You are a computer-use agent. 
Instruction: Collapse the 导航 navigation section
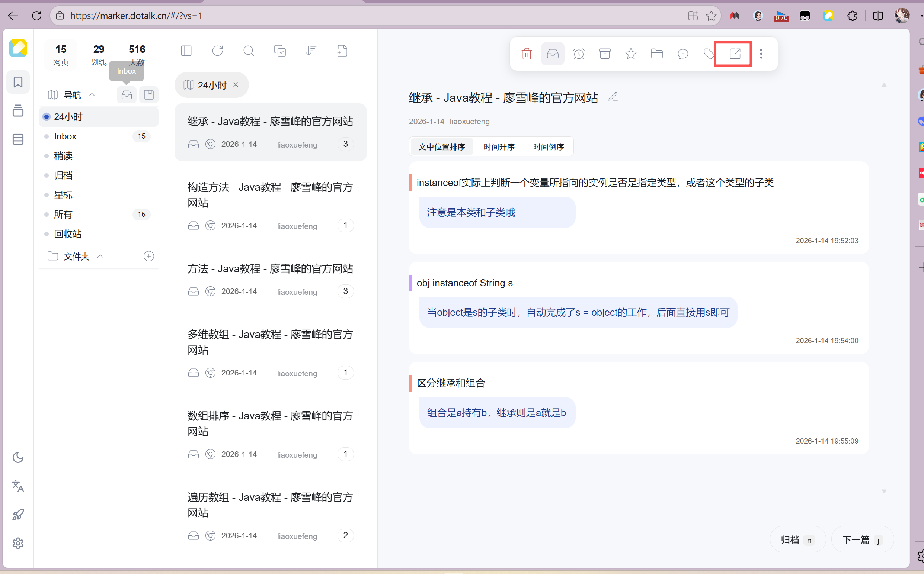tap(92, 95)
